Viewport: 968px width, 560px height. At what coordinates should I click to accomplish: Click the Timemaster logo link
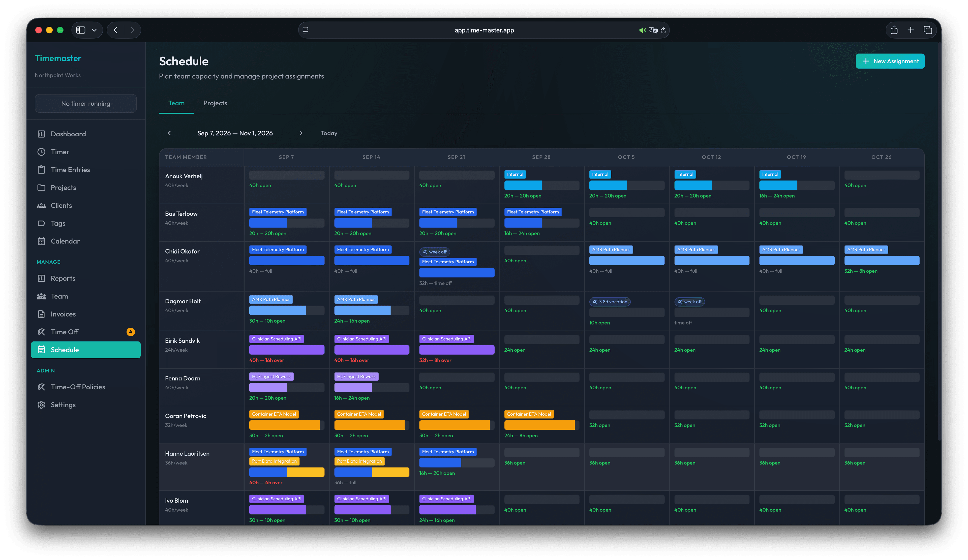[58, 58]
